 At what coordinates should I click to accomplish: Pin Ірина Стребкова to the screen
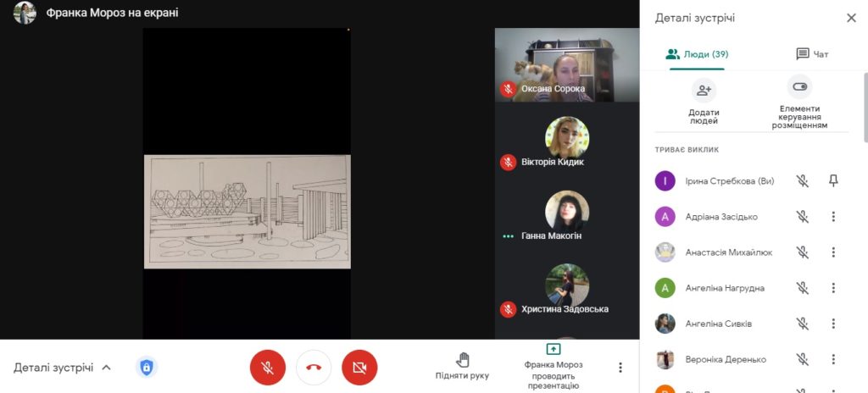[833, 180]
